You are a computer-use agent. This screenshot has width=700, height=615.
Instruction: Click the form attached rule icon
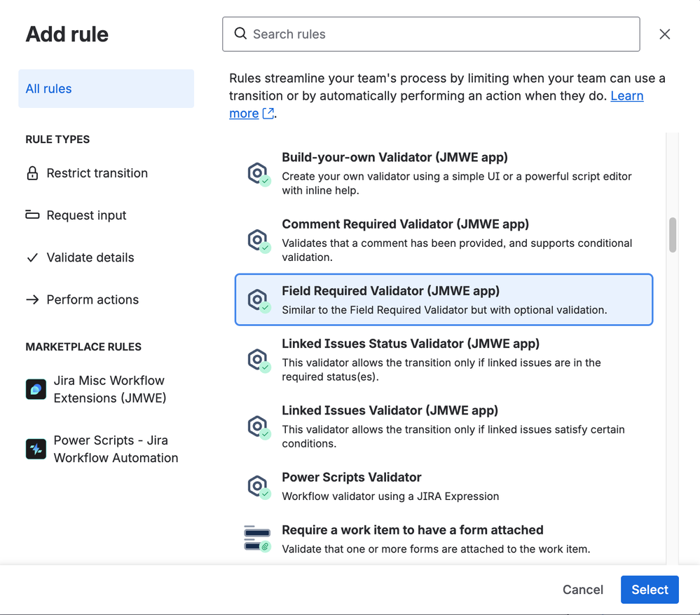[258, 539]
